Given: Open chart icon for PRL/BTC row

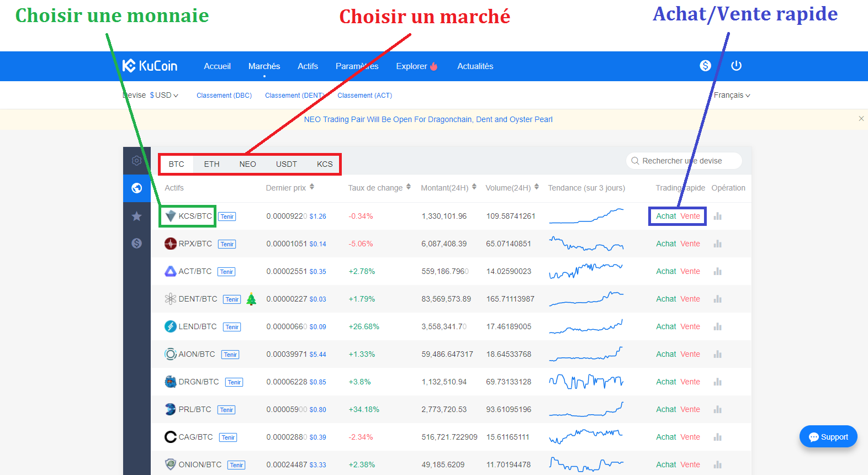Looking at the screenshot, I should tap(717, 409).
